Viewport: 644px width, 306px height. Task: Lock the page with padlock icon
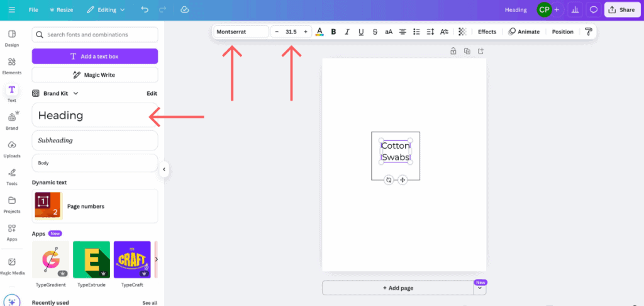(x=453, y=51)
